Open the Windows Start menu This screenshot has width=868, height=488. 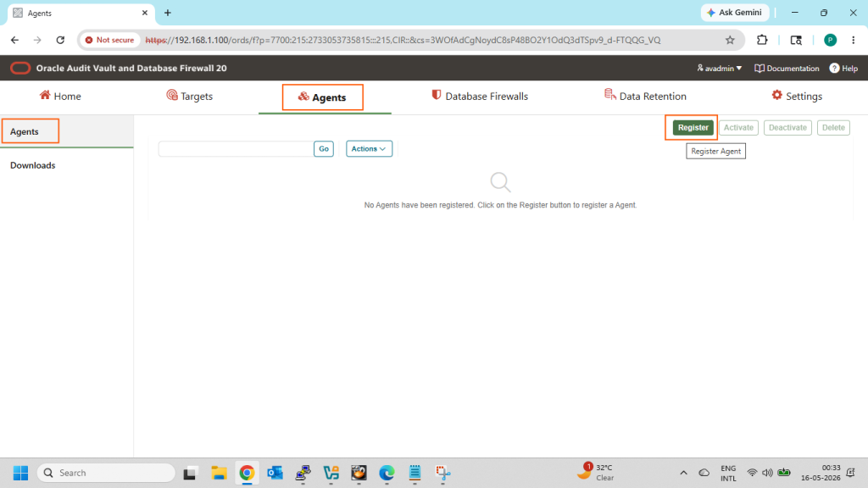click(x=20, y=473)
